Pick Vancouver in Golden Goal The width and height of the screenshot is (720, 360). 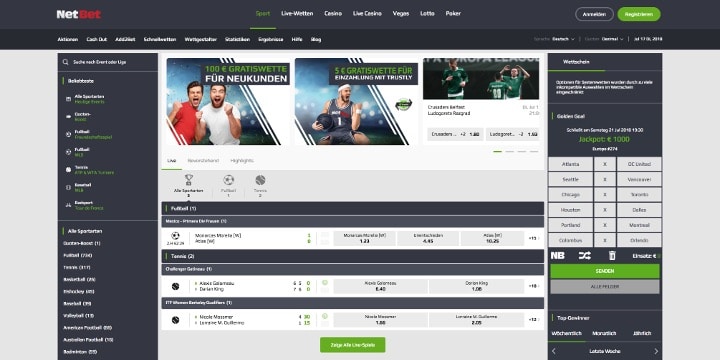point(639,180)
